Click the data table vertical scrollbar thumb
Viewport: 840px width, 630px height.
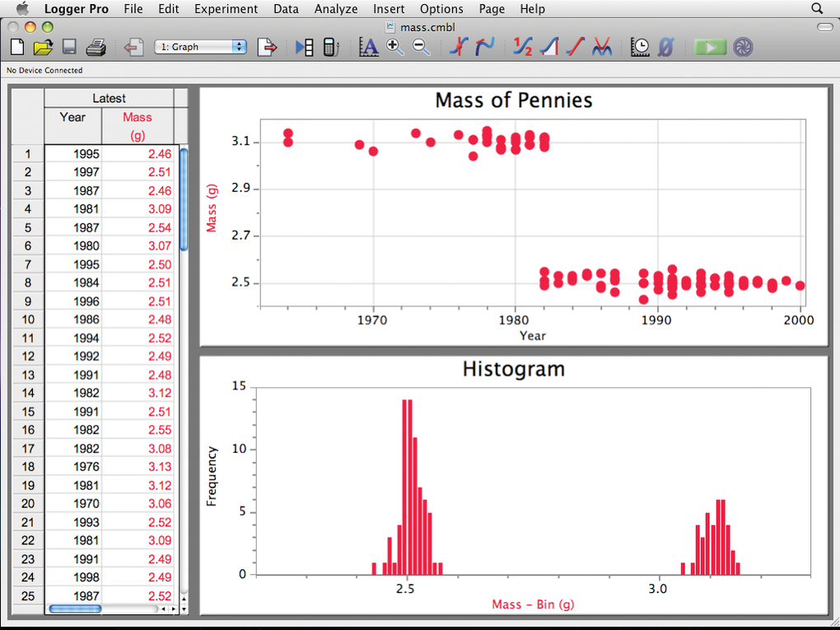[184, 200]
